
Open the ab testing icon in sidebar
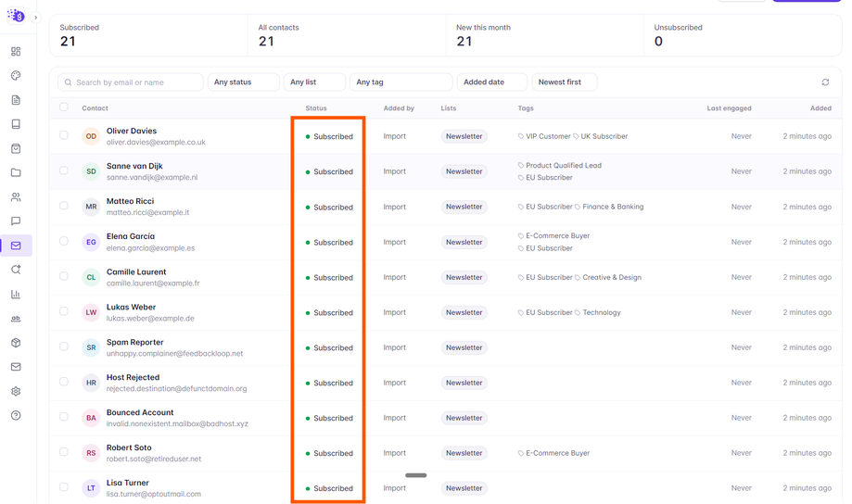[16, 319]
